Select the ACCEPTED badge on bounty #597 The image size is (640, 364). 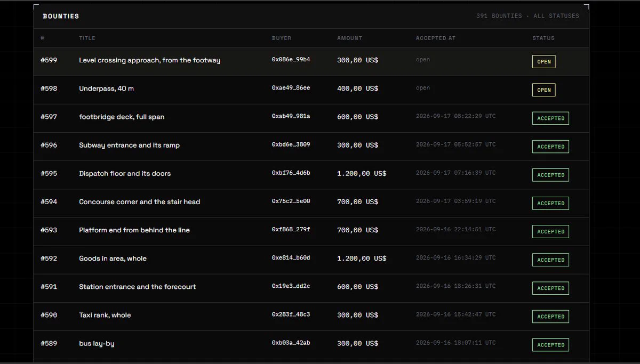click(x=550, y=118)
